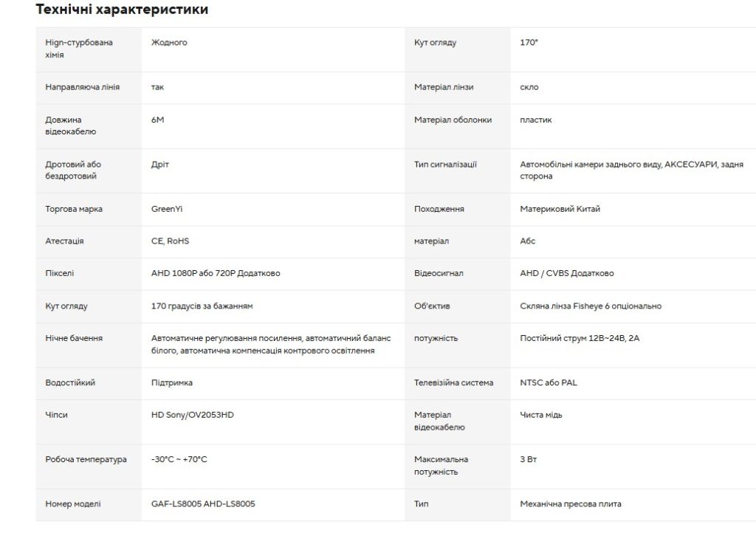Click the 'Технічні характеристики' heading
Viewport: 756px width, 533px height.
[122, 10]
